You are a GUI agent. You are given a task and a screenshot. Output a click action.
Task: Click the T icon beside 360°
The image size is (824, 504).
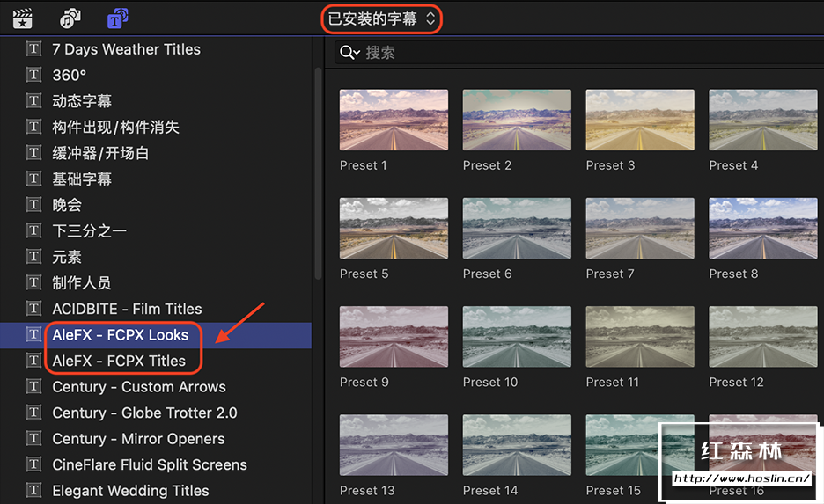[34, 76]
